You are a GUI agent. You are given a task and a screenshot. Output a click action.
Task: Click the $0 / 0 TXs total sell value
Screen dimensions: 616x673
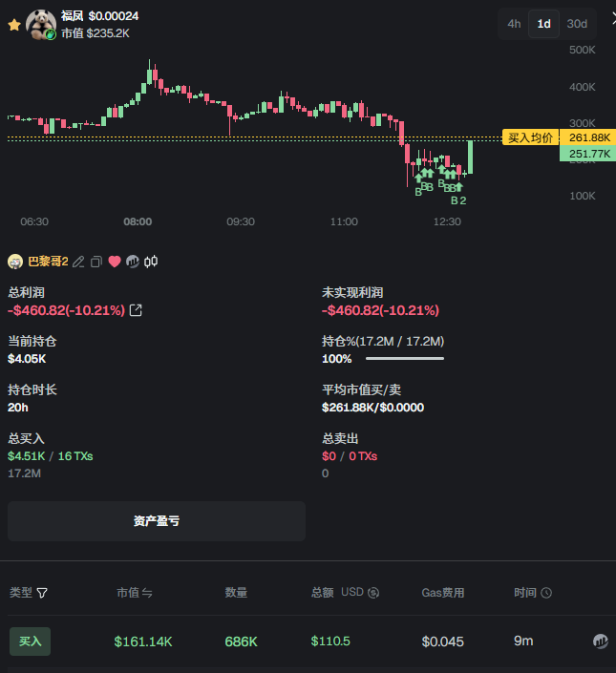(350, 455)
